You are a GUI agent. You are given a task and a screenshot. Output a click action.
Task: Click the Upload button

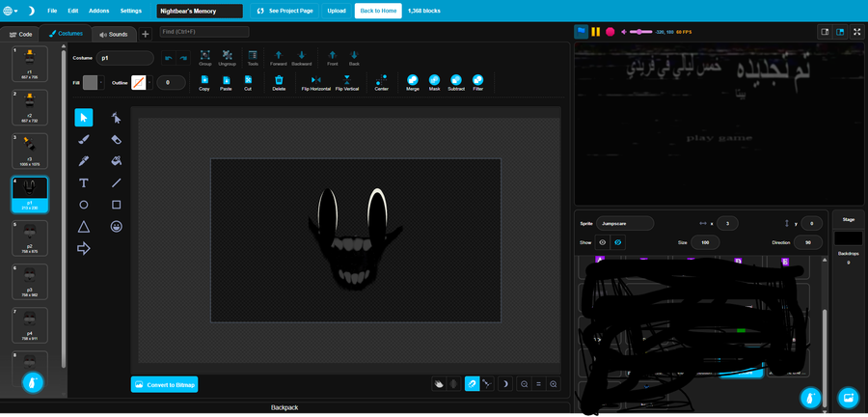coord(337,11)
